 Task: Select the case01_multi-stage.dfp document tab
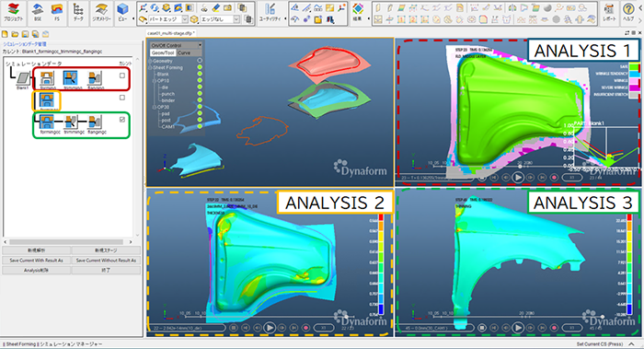point(171,33)
